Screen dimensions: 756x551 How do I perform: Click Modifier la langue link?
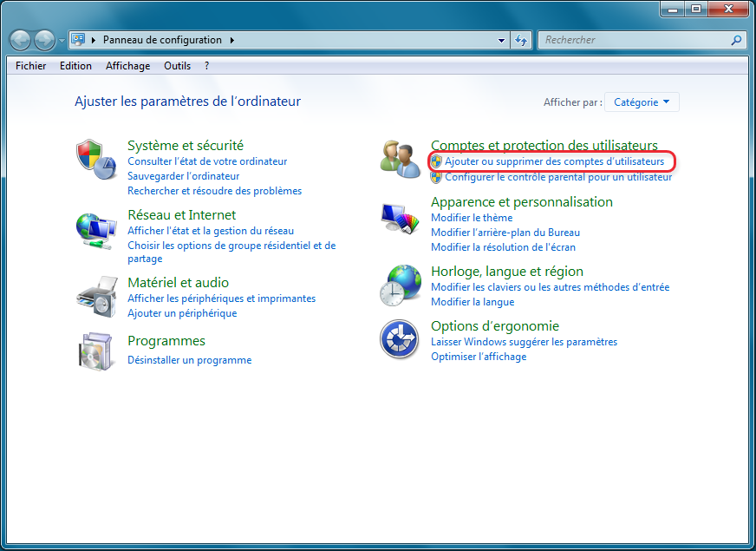472,302
